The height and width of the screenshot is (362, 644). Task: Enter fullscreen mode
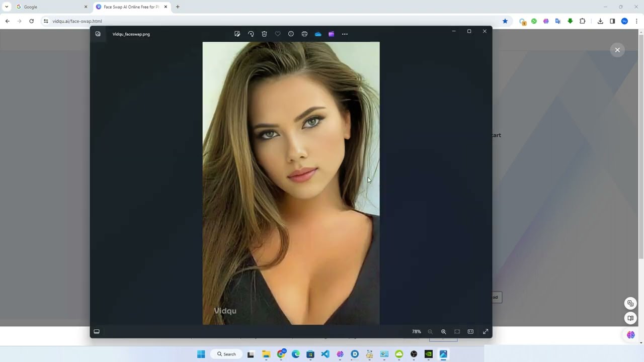(x=486, y=331)
